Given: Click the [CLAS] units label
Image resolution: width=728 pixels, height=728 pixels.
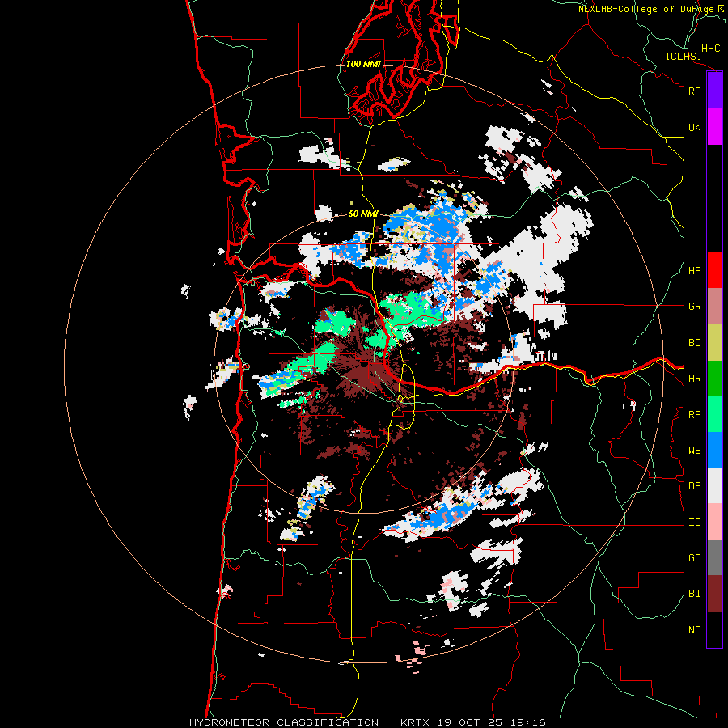Looking at the screenshot, I should click(x=684, y=56).
